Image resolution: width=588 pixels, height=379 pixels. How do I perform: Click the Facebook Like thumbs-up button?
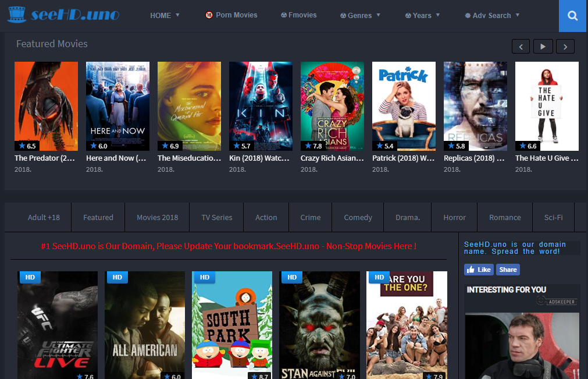tap(479, 270)
